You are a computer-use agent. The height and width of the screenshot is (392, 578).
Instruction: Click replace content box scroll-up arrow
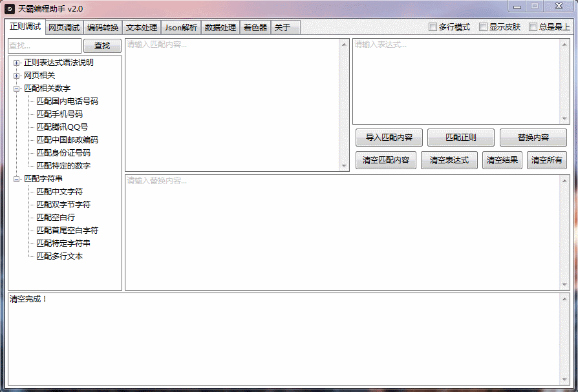564,181
